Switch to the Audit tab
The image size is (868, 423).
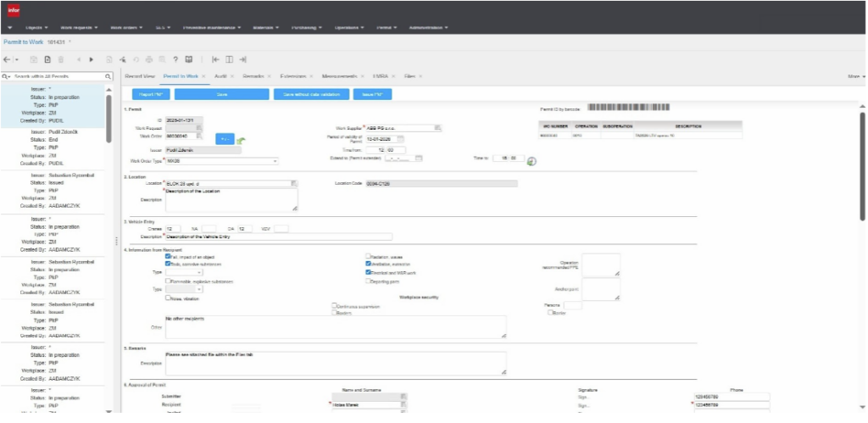(x=220, y=76)
